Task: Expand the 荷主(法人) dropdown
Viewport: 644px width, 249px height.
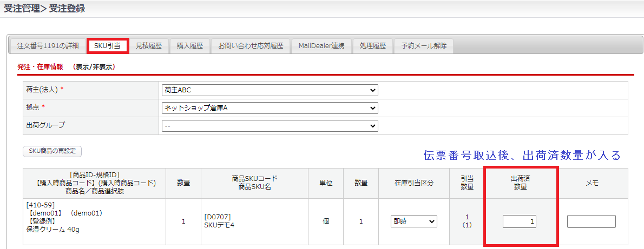Action: click(x=270, y=90)
